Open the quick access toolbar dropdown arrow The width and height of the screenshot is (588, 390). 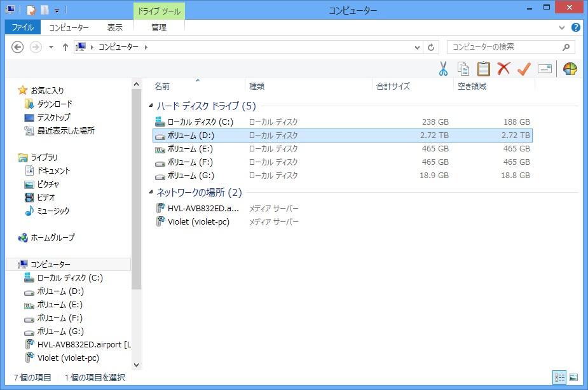click(x=57, y=11)
